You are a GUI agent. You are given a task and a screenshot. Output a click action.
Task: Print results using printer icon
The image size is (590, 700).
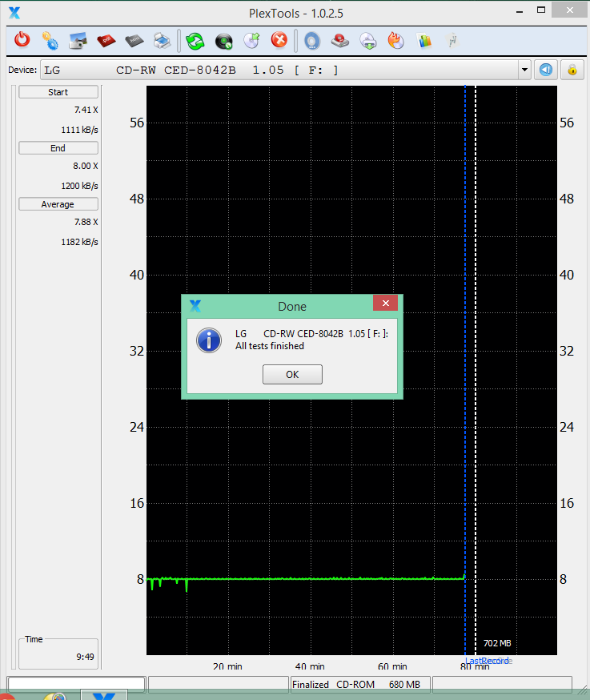[x=162, y=41]
